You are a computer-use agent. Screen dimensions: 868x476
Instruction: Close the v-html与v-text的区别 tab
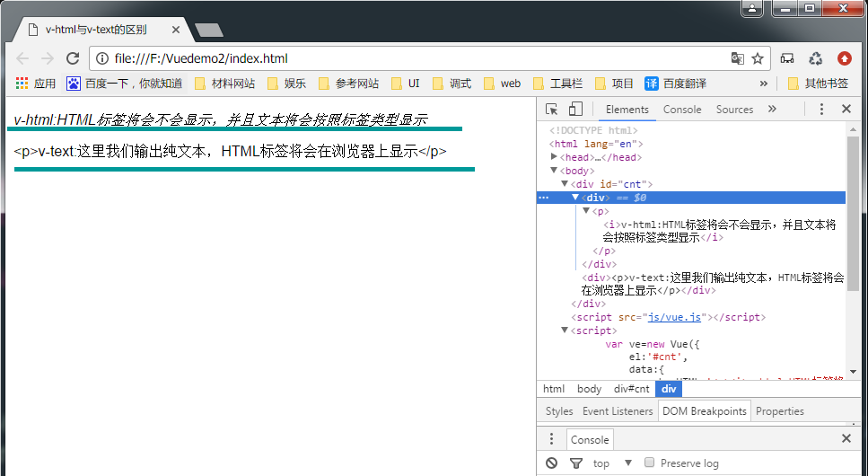pyautogui.click(x=175, y=30)
